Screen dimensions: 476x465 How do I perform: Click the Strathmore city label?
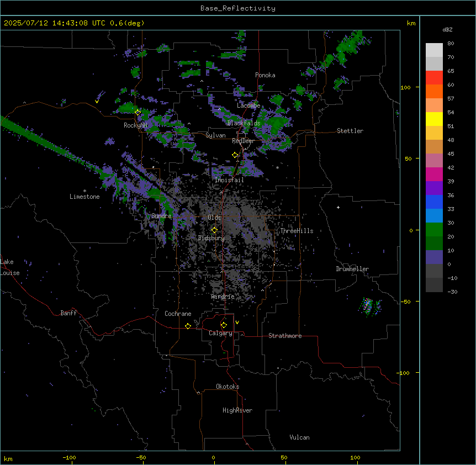(x=285, y=336)
